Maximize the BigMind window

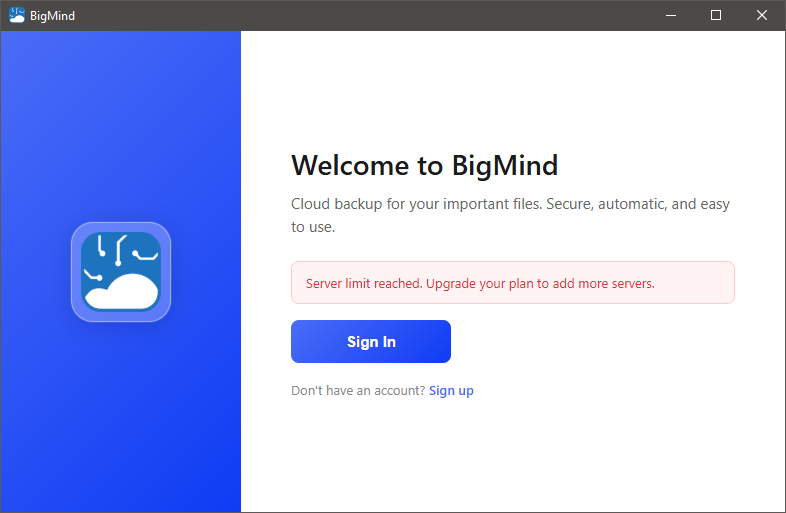click(x=716, y=16)
